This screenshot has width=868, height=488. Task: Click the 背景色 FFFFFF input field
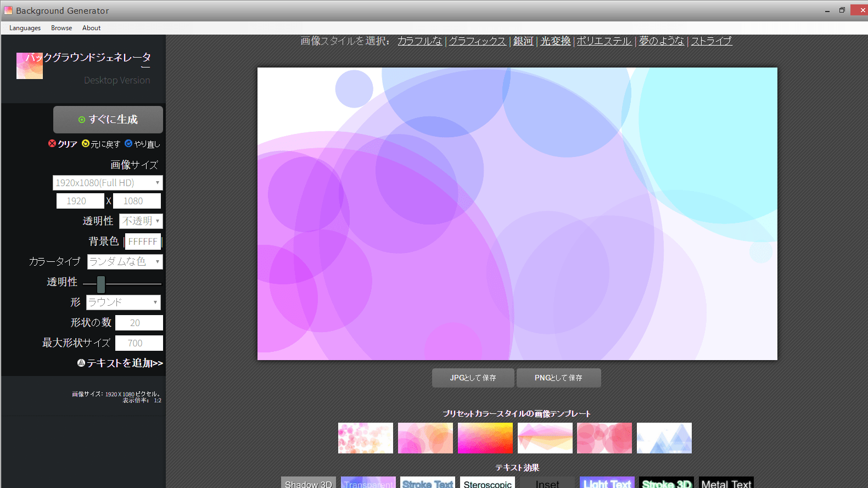point(142,242)
